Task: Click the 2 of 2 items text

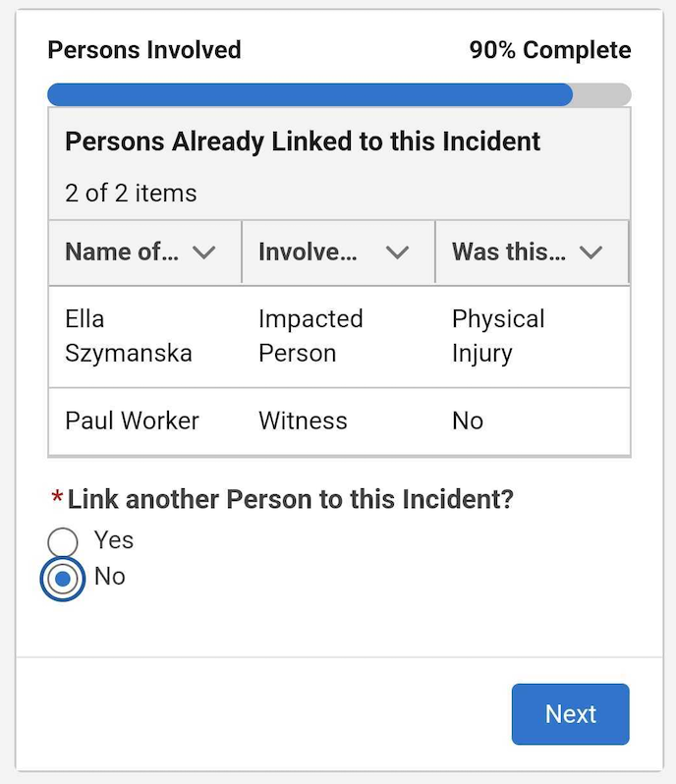Action: tap(131, 193)
